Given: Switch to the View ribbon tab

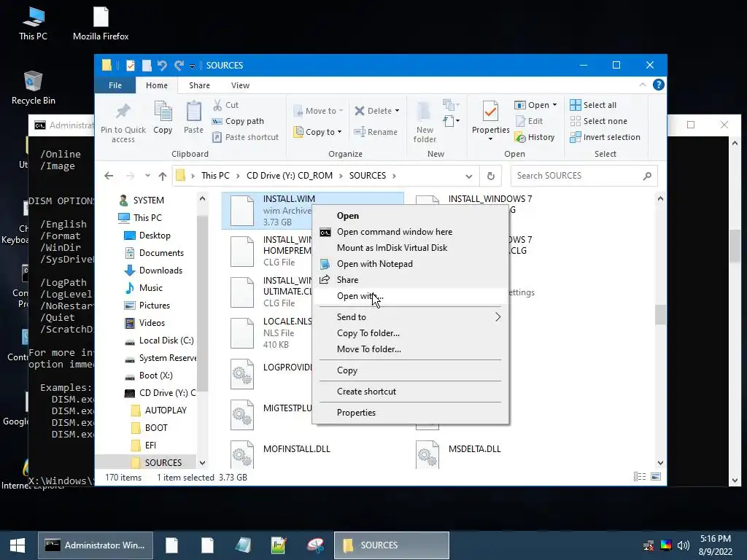Looking at the screenshot, I should (x=240, y=85).
